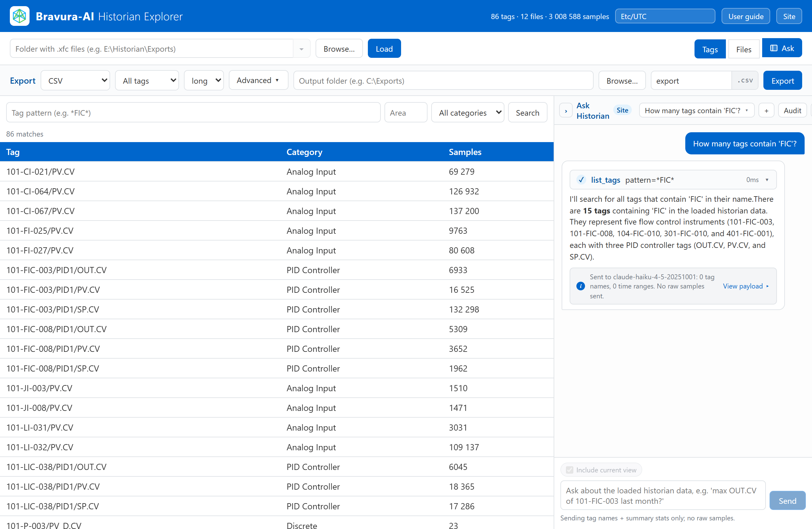
Task: Focus the .xfc folder path field
Action: coord(152,49)
